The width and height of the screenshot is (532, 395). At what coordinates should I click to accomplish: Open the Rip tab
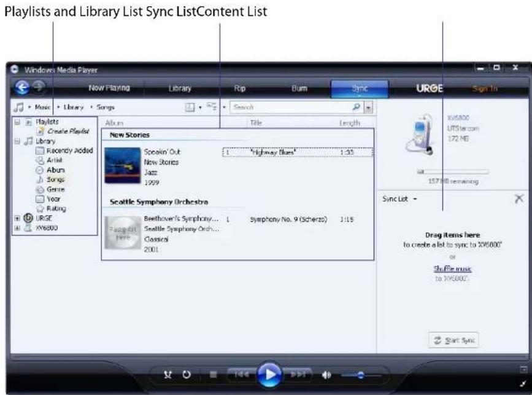pyautogui.click(x=239, y=88)
